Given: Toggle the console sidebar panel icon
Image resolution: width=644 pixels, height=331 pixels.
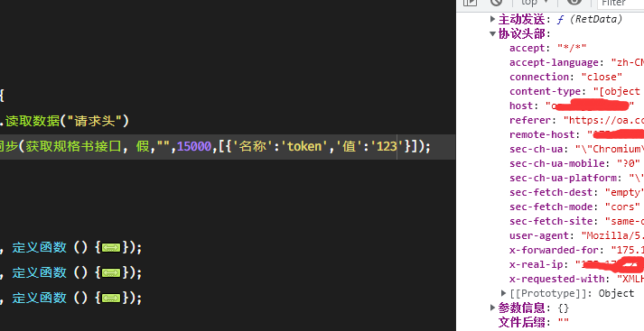Looking at the screenshot, I should point(470,3).
